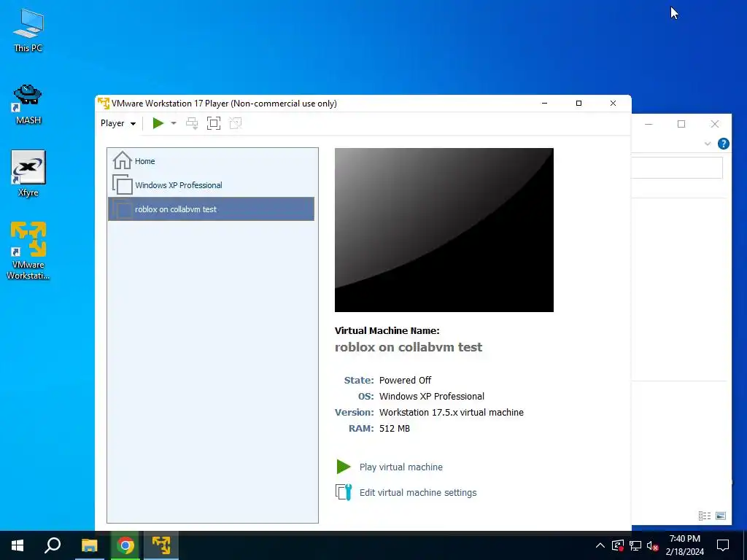Open Google Chrome from the taskbar
This screenshot has width=747, height=560.
click(125, 545)
